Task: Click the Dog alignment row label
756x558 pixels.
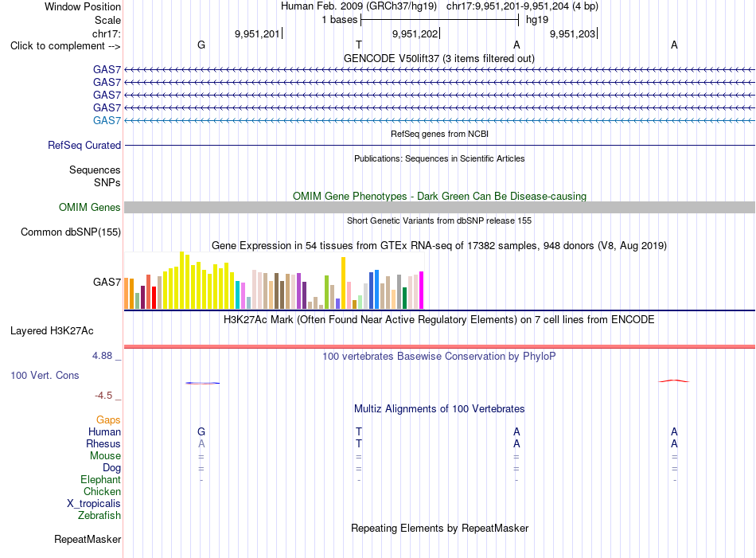Action: 112,468
